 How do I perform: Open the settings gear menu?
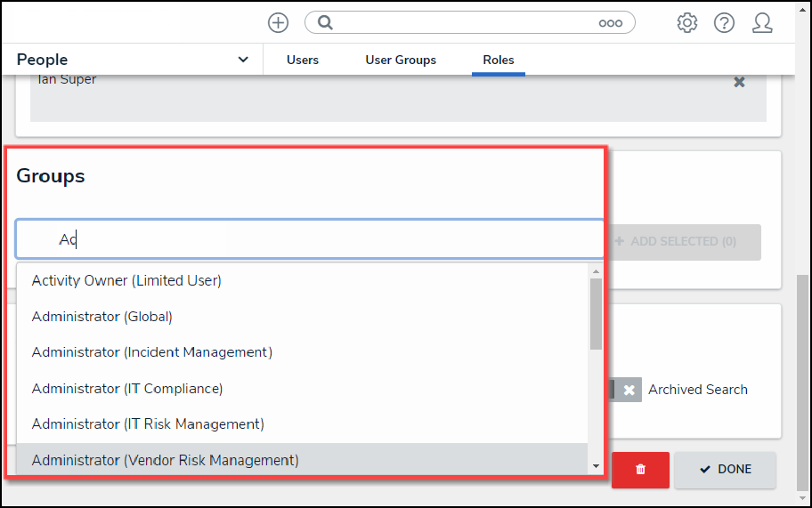pyautogui.click(x=686, y=23)
